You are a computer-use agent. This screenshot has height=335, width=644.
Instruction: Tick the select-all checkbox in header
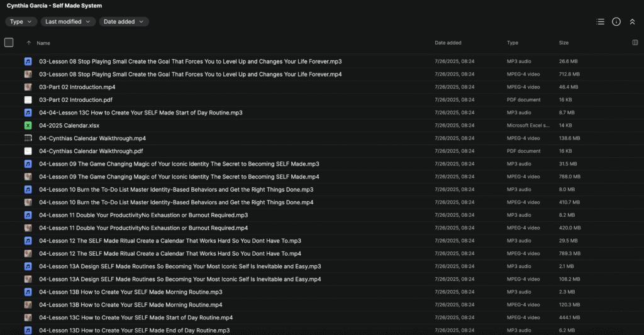pyautogui.click(x=9, y=43)
